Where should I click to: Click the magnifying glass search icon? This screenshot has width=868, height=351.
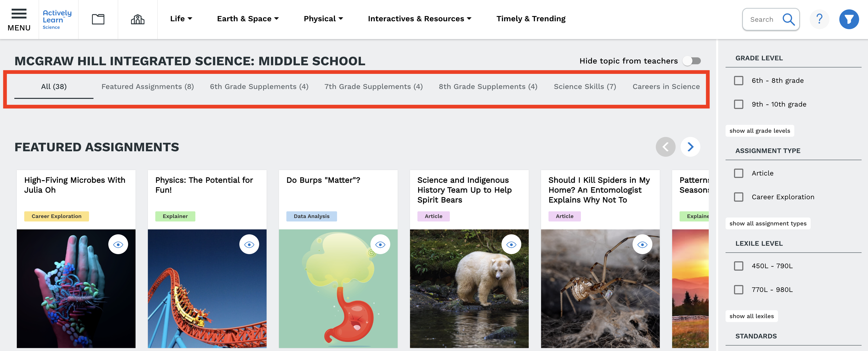tap(788, 19)
